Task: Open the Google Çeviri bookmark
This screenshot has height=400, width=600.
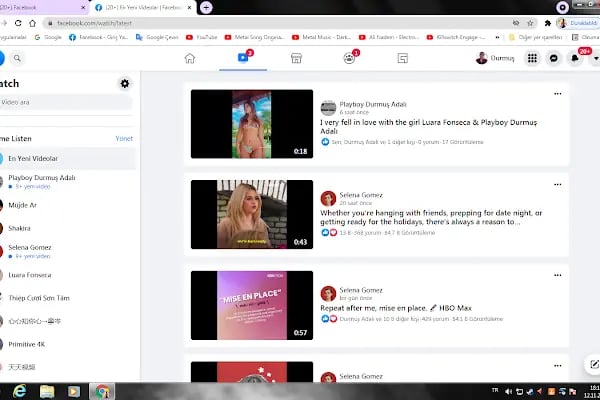Action: pyautogui.click(x=157, y=37)
